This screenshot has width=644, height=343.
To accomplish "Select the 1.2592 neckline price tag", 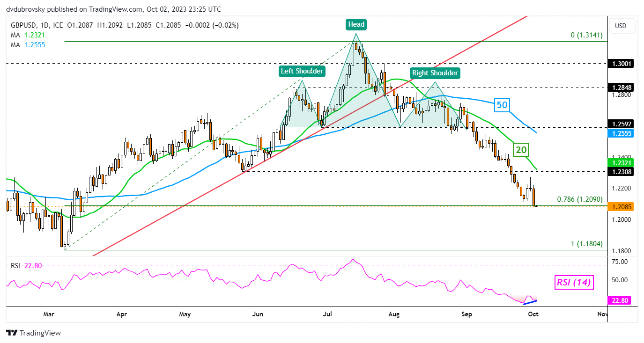I will click(x=620, y=124).
